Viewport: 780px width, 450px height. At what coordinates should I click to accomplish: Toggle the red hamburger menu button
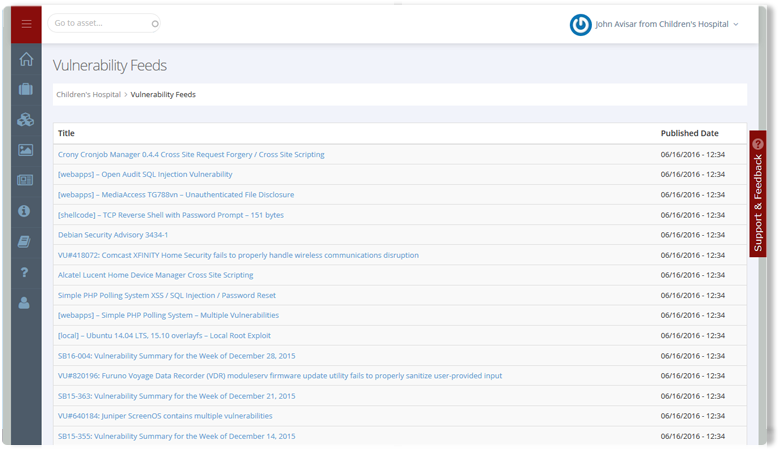pyautogui.click(x=26, y=23)
